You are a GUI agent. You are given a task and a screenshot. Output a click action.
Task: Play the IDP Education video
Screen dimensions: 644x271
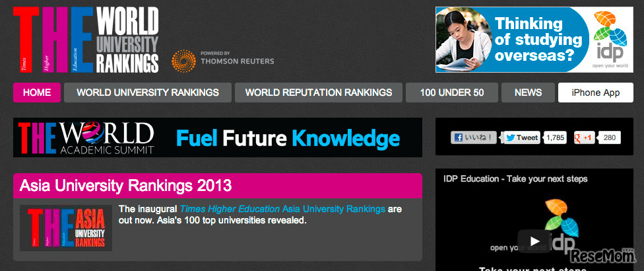coord(534,241)
